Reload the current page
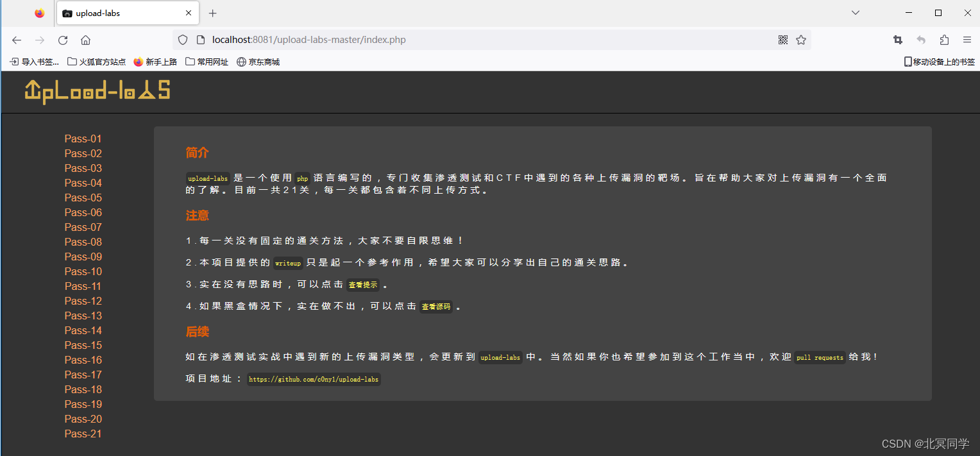The width and height of the screenshot is (980, 456). coord(63,40)
